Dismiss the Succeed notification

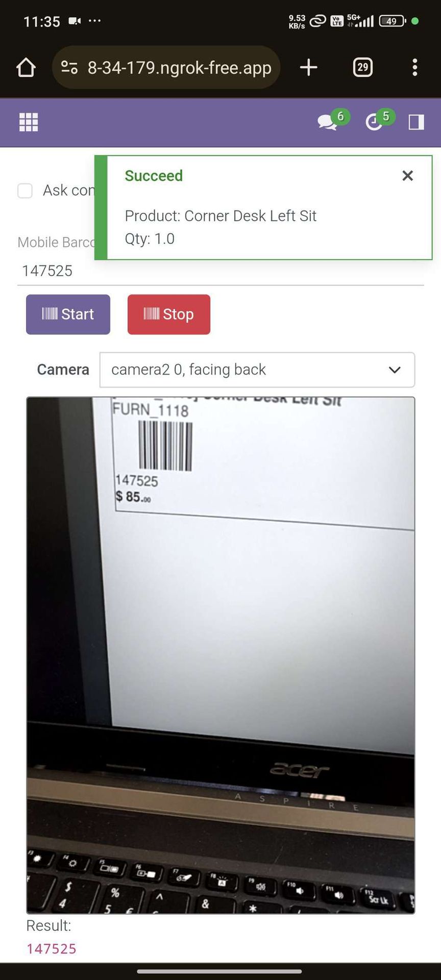click(x=407, y=176)
